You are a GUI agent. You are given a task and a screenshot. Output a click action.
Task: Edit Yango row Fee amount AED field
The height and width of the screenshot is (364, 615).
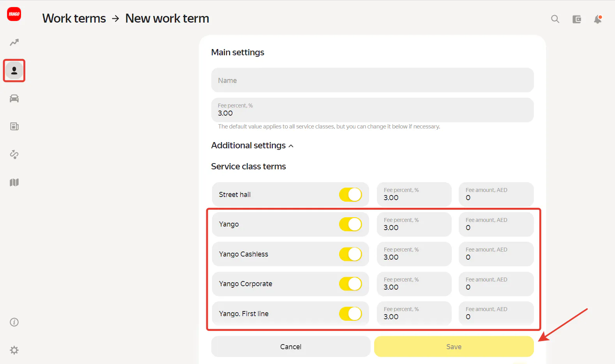[x=496, y=224]
